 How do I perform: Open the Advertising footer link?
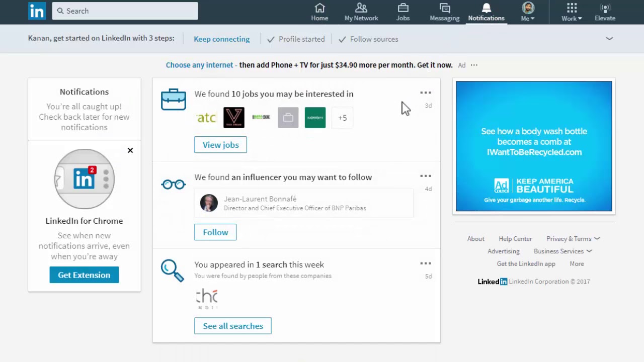point(504,251)
